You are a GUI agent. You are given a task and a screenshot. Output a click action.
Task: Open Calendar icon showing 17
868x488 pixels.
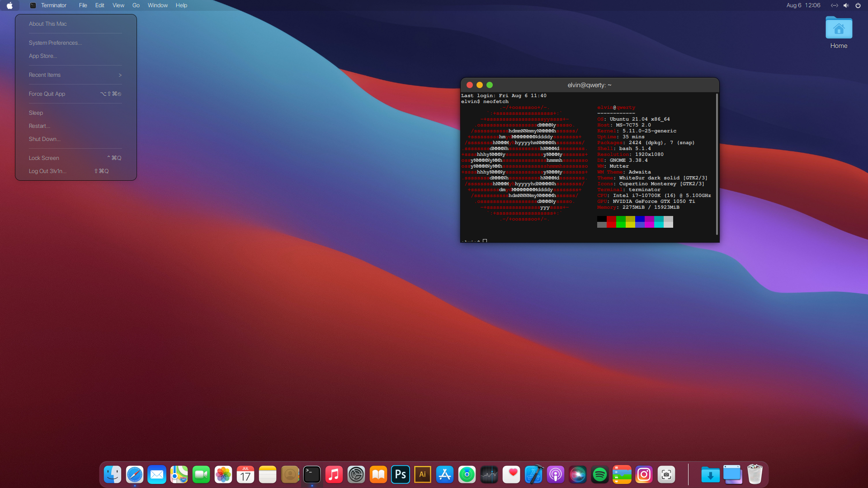point(245,474)
